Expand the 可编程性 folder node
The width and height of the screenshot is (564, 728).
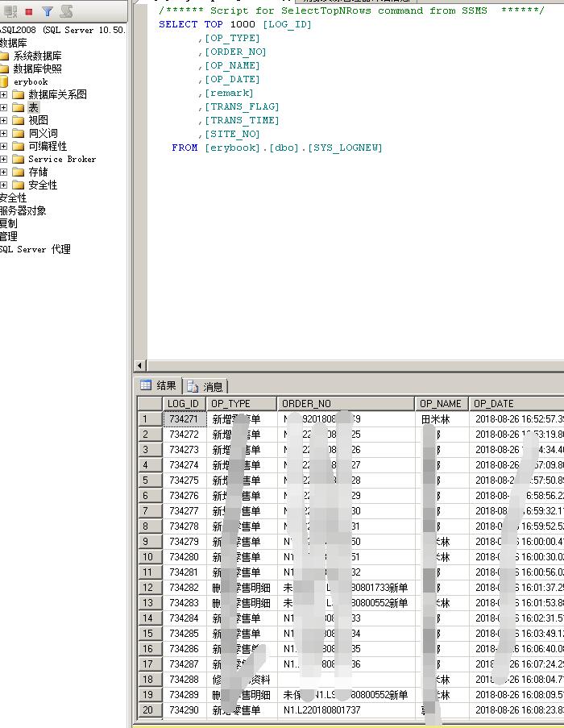tap(4, 146)
